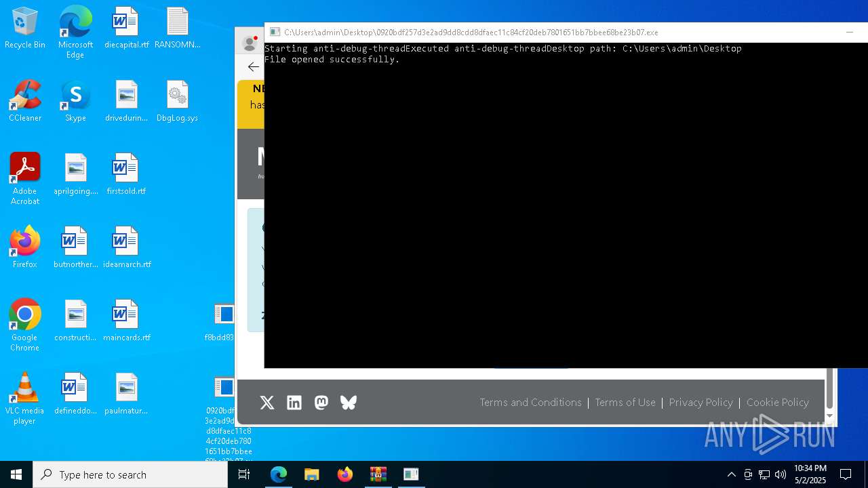Select the RANSOMN... text file on the desktop

pos(177,28)
